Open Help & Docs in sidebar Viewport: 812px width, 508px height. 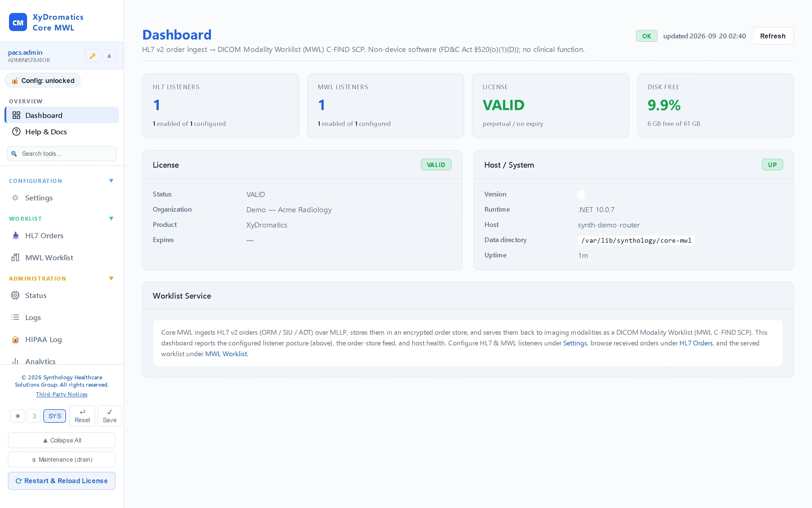pyautogui.click(x=62, y=132)
